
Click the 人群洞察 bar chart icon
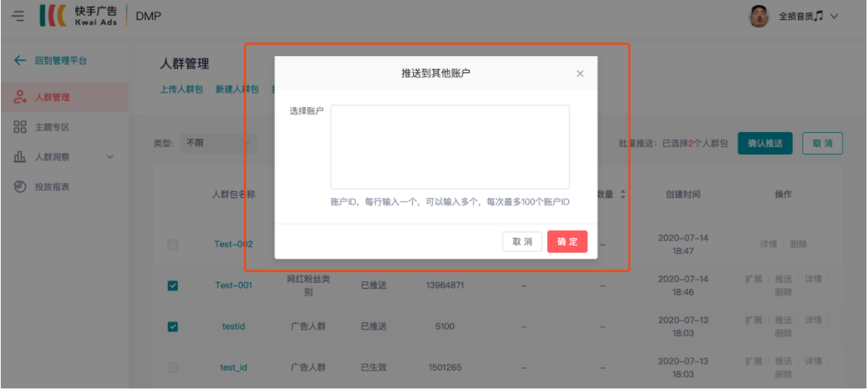point(20,157)
